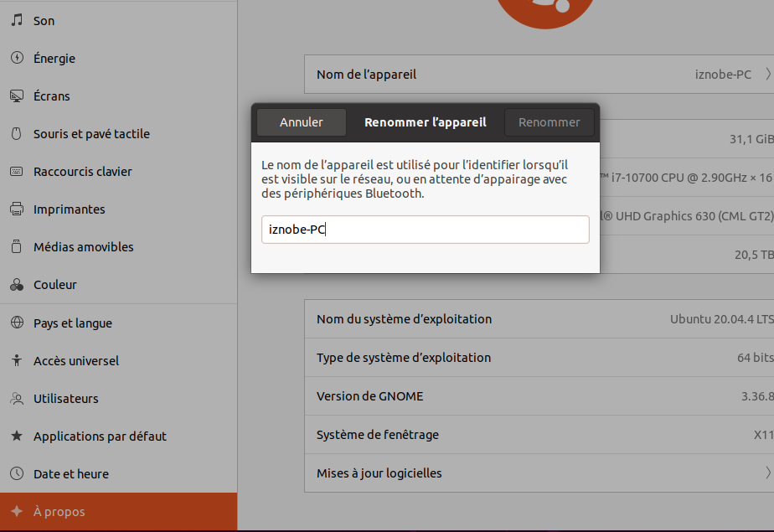This screenshot has height=532, width=774.
Task: Click the Écrans monitor icon
Action: pos(17,96)
